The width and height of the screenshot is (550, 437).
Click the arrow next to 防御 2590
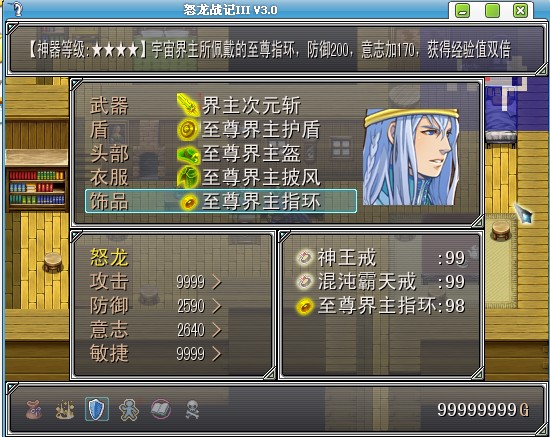[216, 306]
